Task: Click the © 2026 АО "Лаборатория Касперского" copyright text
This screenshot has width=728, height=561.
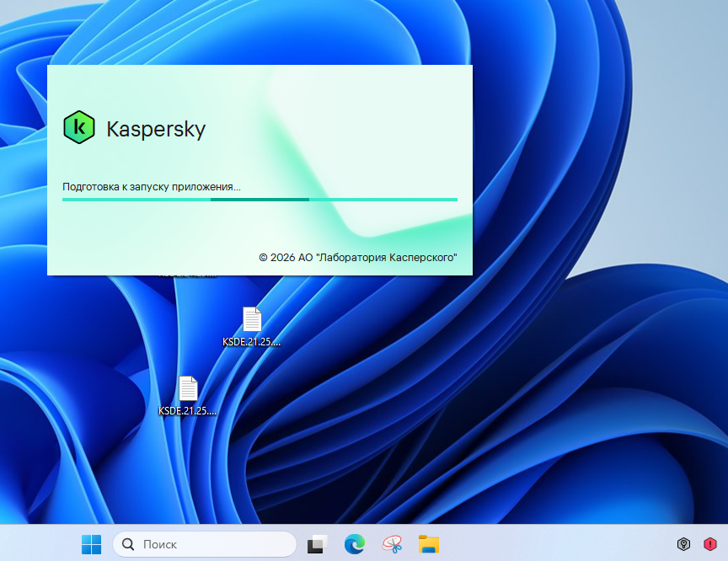Action: coord(358,258)
